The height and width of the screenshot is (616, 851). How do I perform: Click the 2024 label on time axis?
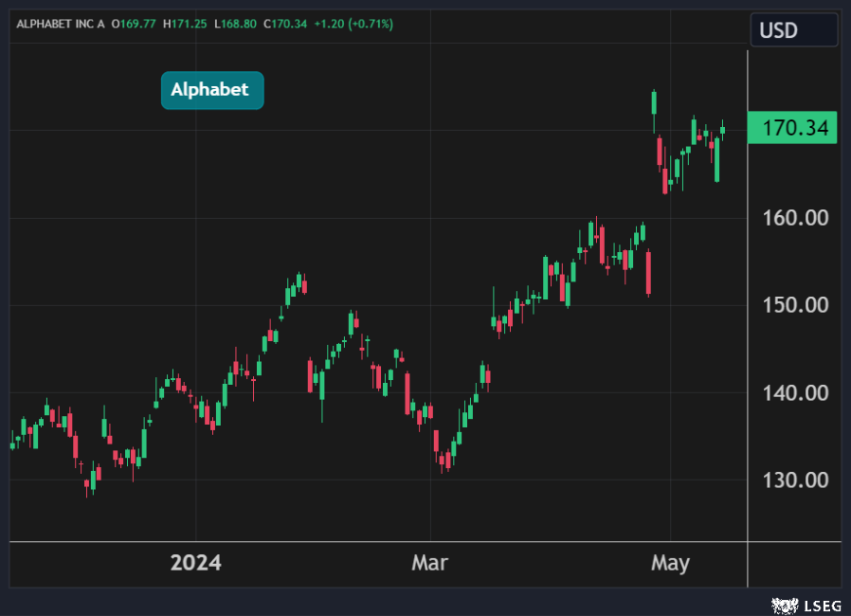coord(195,563)
